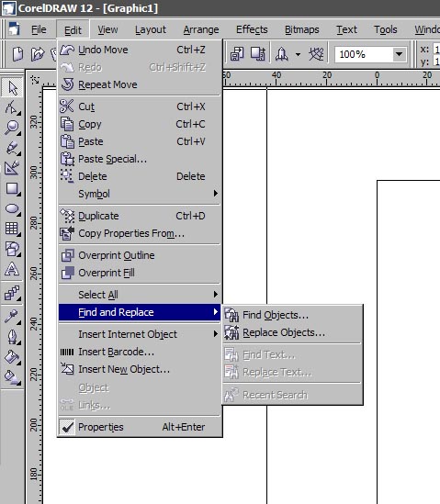The image size is (440, 504).
Task: Open Replace Objects dialog
Action: click(x=292, y=332)
